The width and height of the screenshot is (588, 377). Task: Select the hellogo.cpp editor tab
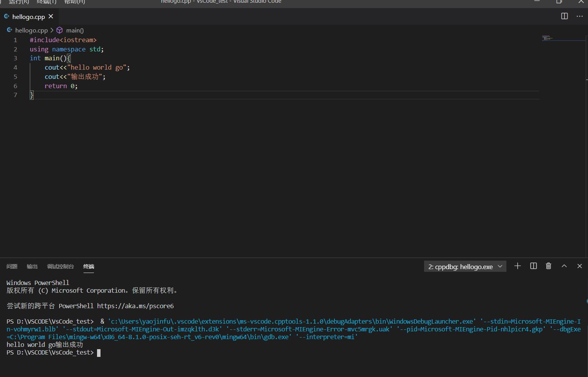(29, 17)
